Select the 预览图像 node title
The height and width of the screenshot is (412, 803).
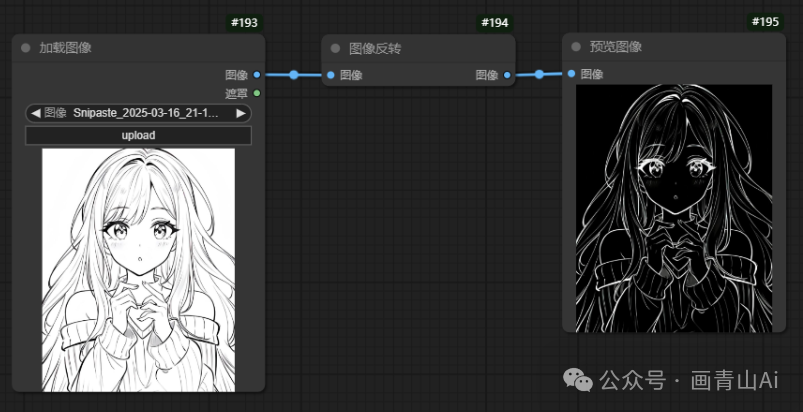click(x=616, y=47)
